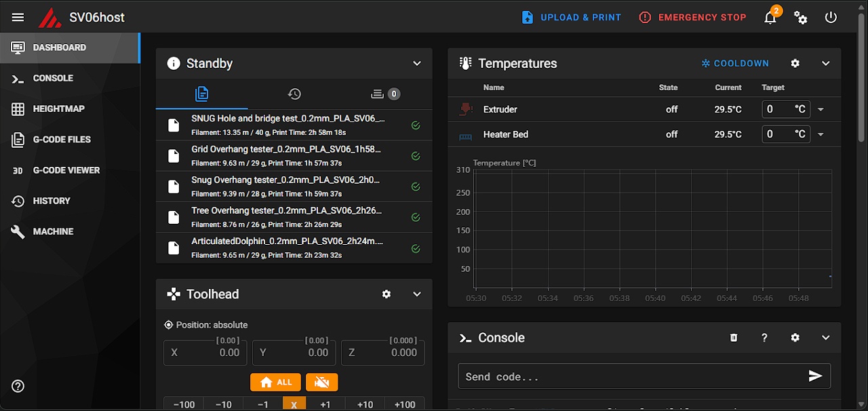Viewport: 868px width, 411px height.
Task: Switch to the job queue tab
Action: click(x=385, y=94)
